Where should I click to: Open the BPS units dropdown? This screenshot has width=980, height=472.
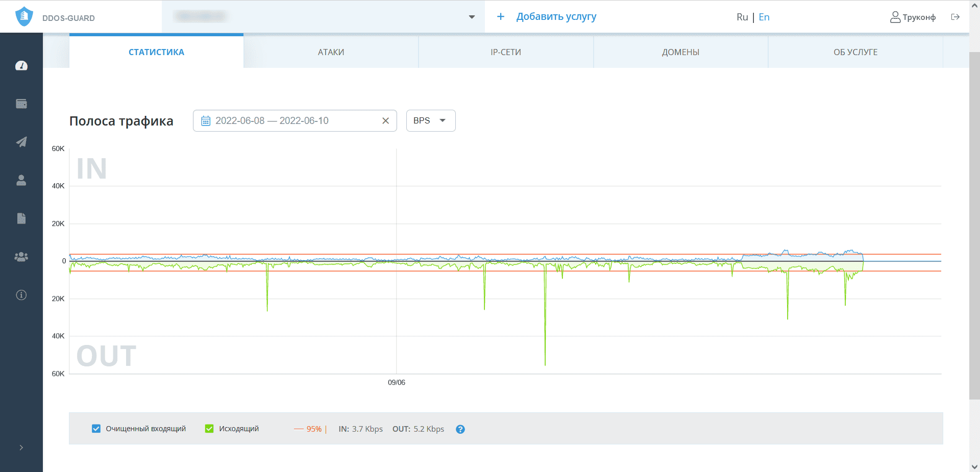click(431, 121)
